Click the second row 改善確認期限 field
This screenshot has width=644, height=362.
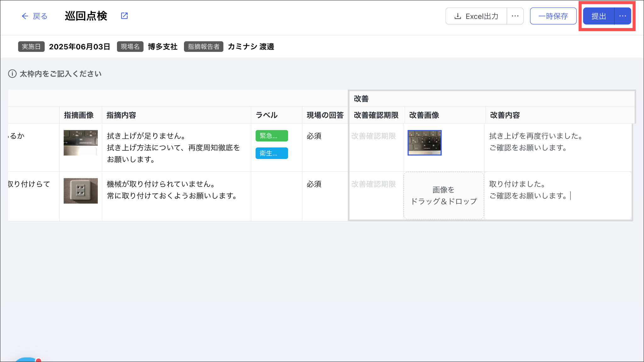(x=374, y=184)
